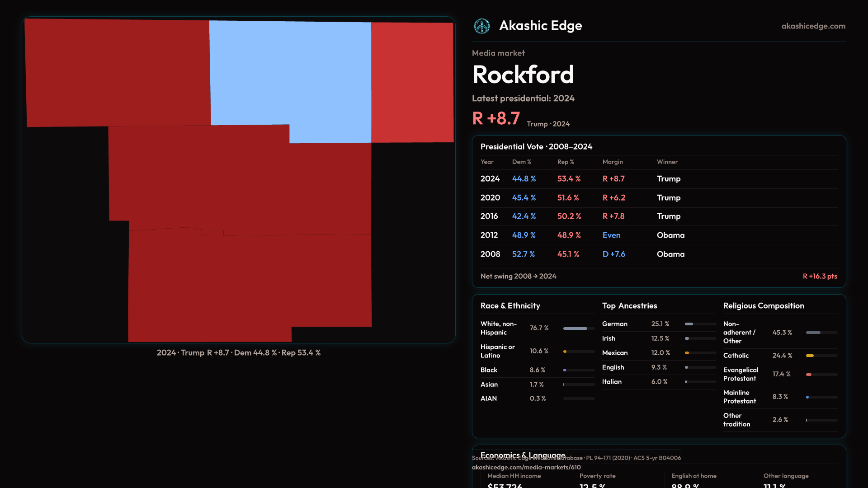Open the akashicedge.com/media-markets/610 URL link
The width and height of the screenshot is (868, 488).
pyautogui.click(x=526, y=467)
